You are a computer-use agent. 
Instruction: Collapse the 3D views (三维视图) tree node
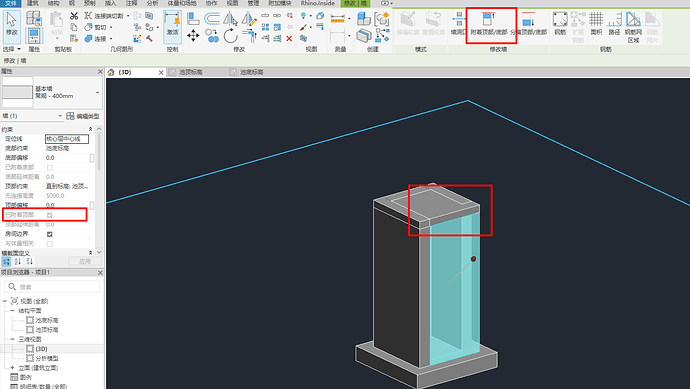(x=12, y=339)
